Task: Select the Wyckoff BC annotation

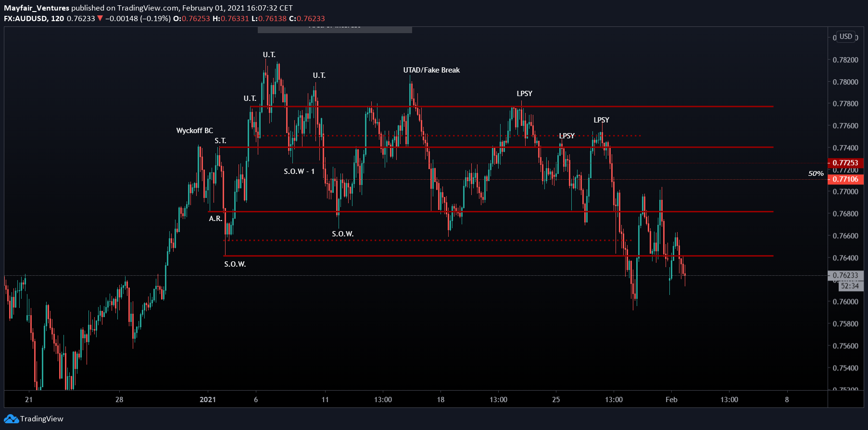Action: (x=194, y=131)
